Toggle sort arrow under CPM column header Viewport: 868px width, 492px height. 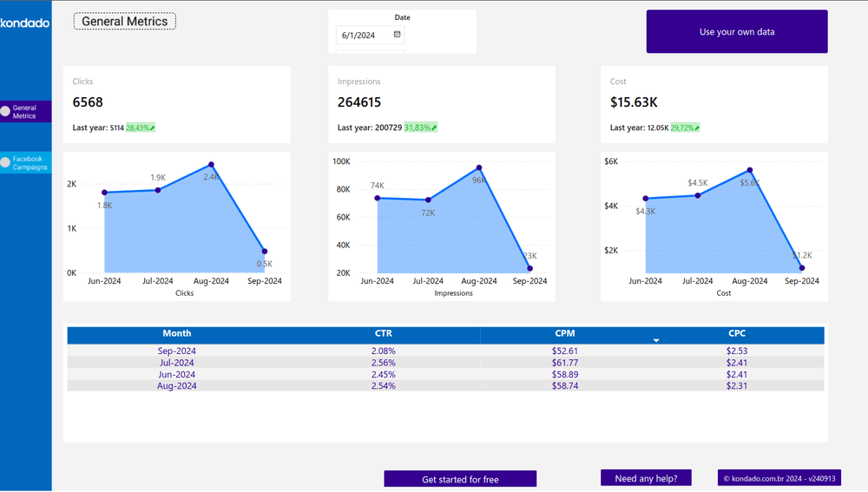pyautogui.click(x=656, y=341)
